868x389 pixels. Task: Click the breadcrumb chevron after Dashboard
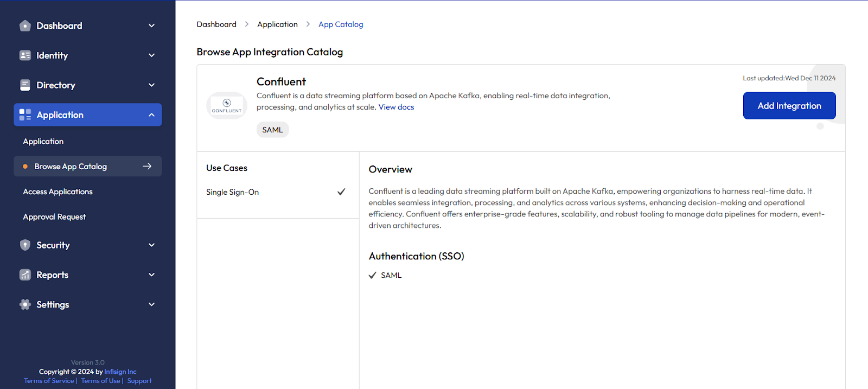(247, 24)
